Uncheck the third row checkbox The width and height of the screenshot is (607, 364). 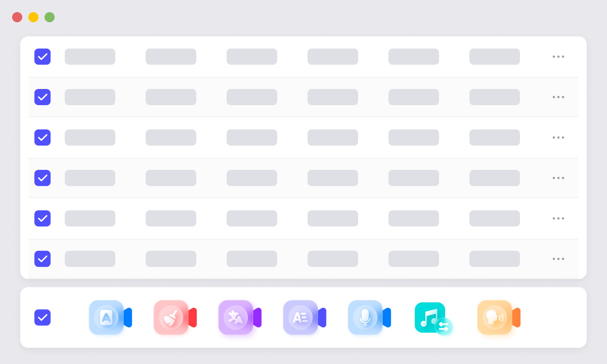click(42, 138)
